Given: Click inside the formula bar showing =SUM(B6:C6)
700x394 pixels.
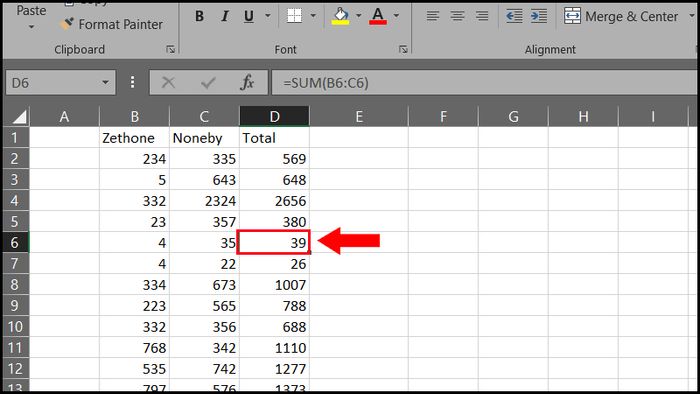Looking at the screenshot, I should tap(484, 83).
